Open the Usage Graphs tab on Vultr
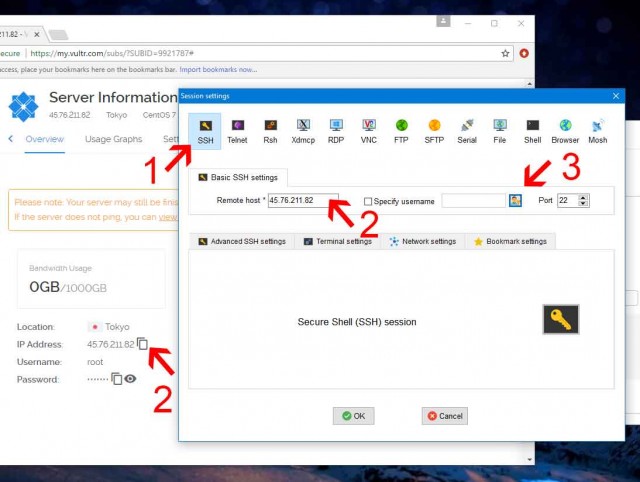This screenshot has height=482, width=640. click(113, 139)
